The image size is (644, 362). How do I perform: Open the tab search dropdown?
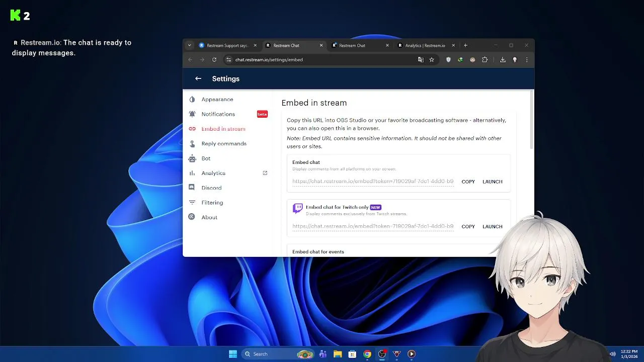190,45
